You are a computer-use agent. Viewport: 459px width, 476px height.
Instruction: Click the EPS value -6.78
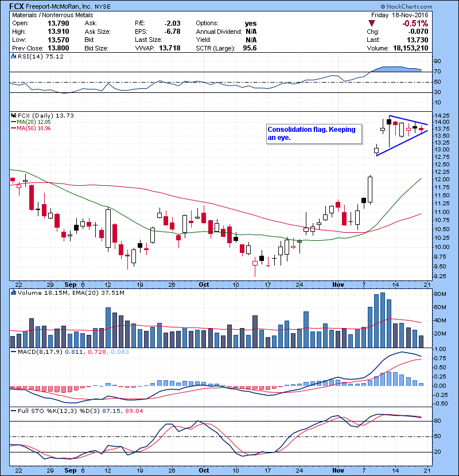[x=172, y=32]
